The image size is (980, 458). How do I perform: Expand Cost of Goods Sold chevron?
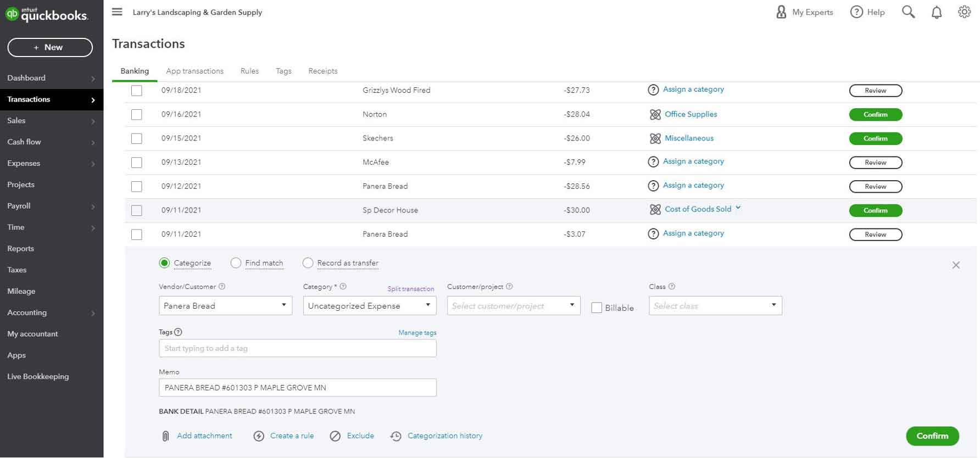click(738, 208)
